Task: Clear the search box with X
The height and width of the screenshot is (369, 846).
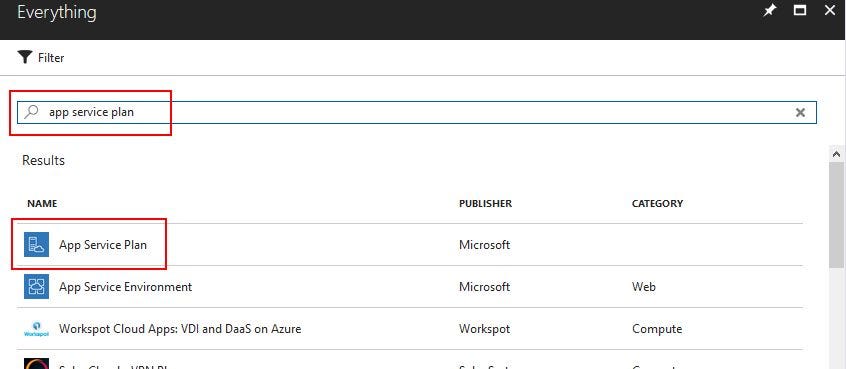Action: [801, 112]
